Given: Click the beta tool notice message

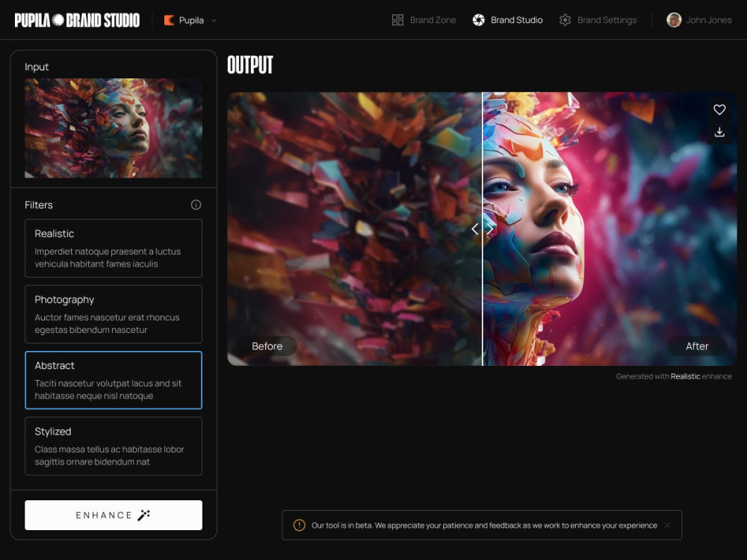Looking at the screenshot, I should [x=484, y=525].
